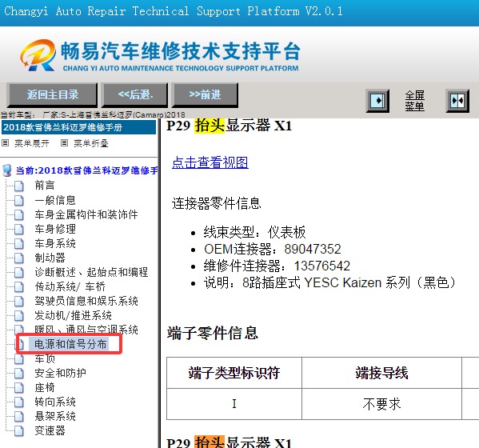Select the root node 当前:2018款雪佛兰科迈罗维修手册
The width and height of the screenshot is (479, 448).
[86, 170]
